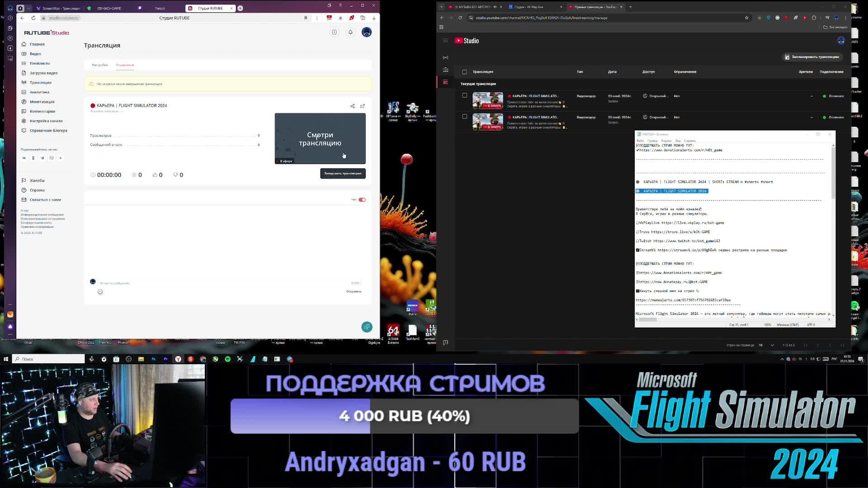This screenshot has height=488, width=868.
Task: Check the select-all broadcasts checkbox in YouTube
Action: click(465, 72)
